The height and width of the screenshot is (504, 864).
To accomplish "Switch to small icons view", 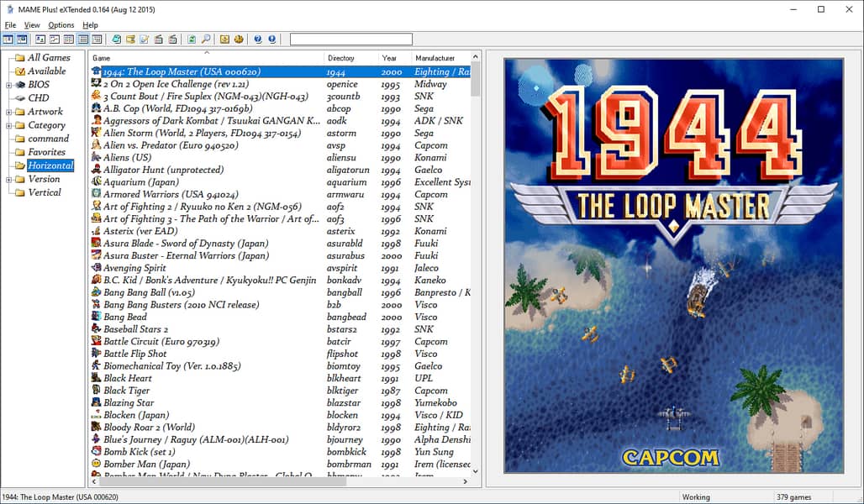I will pyautogui.click(x=55, y=39).
